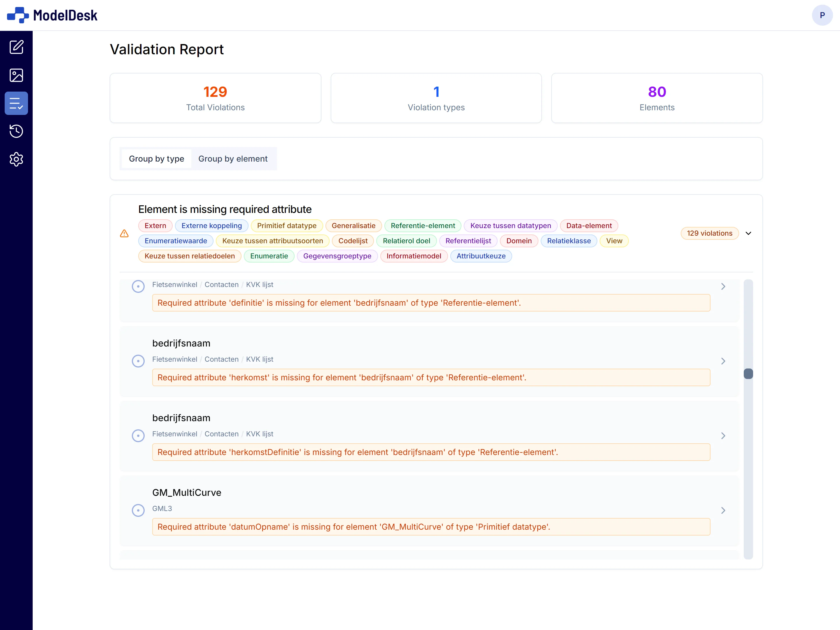
Task: Expand the GM_MultiCurve violation row
Action: (723, 510)
